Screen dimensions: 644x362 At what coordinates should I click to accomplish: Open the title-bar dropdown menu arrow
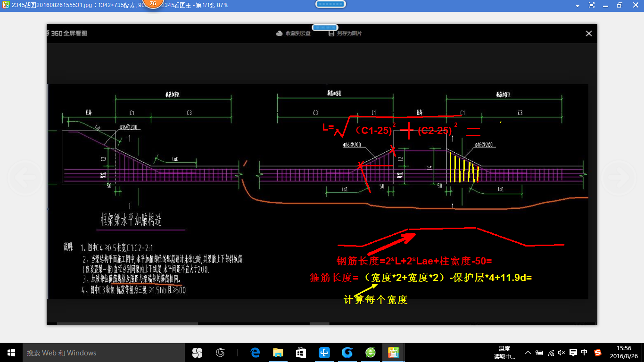(x=578, y=5)
